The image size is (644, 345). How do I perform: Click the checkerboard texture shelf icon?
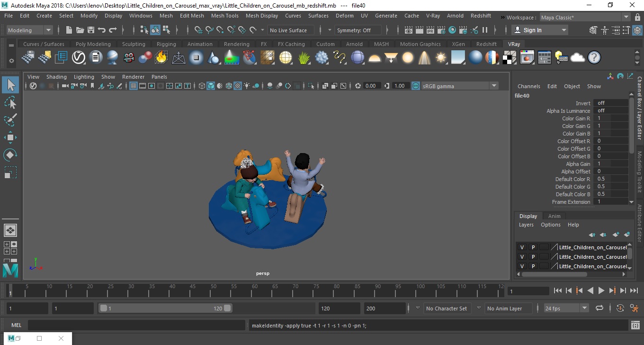tap(510, 58)
